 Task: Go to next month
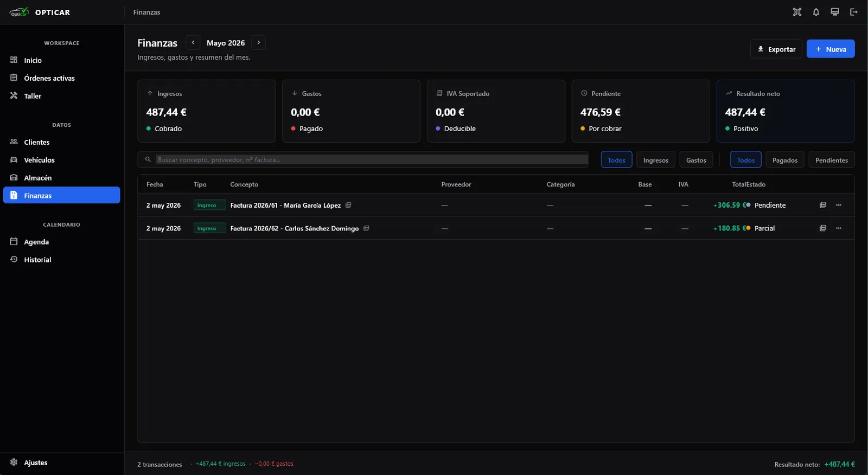(259, 42)
